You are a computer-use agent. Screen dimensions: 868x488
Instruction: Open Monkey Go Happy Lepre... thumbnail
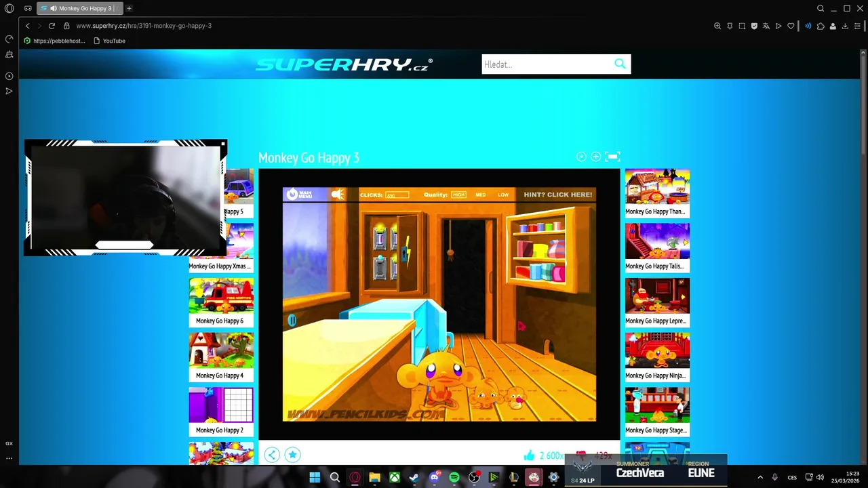tap(657, 302)
